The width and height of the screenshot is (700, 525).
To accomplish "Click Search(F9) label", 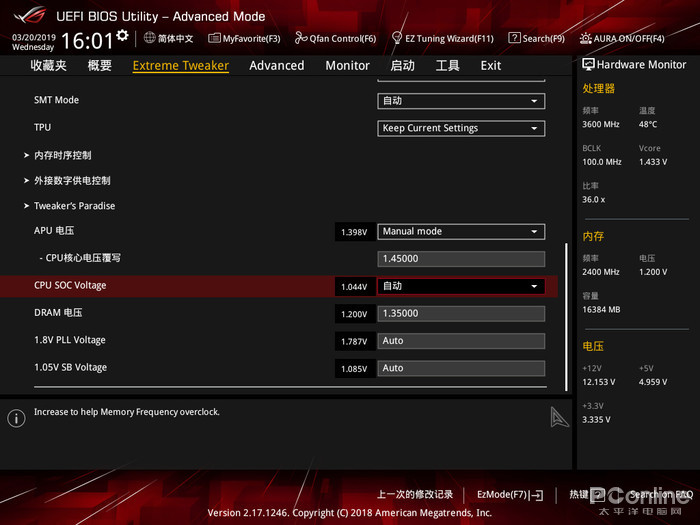I will click(x=544, y=39).
